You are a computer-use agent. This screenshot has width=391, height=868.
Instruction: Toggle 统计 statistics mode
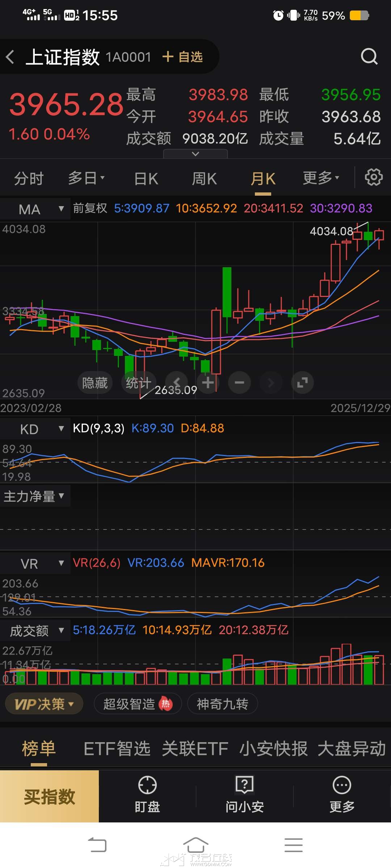[138, 383]
